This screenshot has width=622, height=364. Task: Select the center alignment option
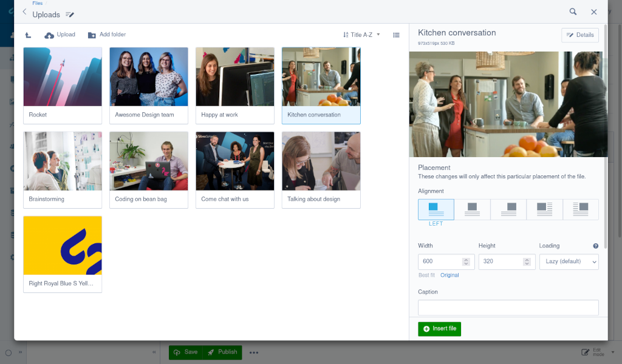472,209
